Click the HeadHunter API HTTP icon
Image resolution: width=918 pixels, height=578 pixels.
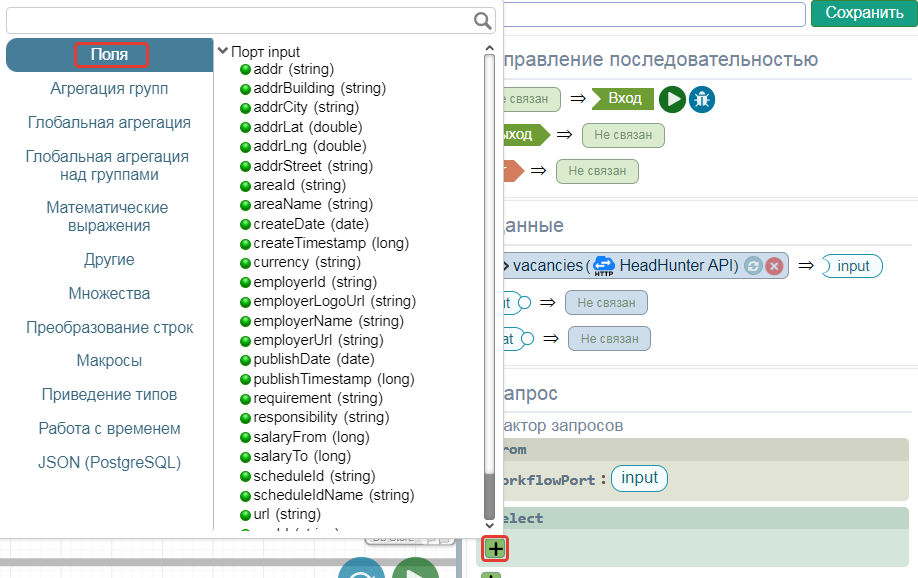point(603,266)
